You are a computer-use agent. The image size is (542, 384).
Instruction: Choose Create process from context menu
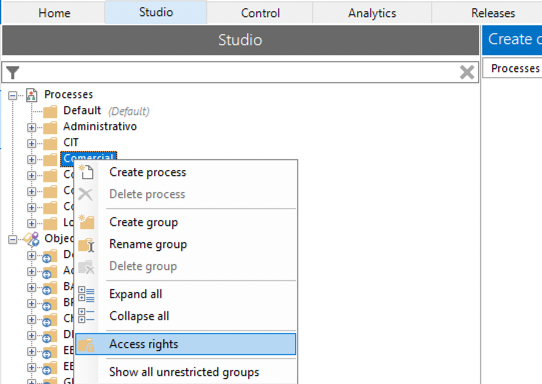pos(148,172)
